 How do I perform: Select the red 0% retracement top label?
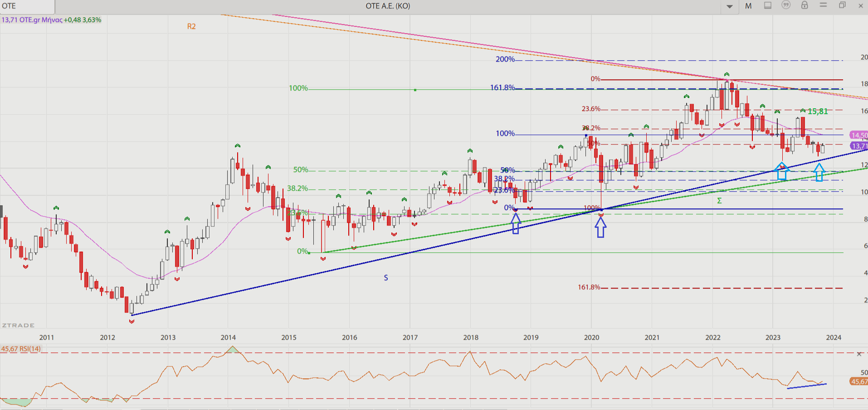(595, 79)
